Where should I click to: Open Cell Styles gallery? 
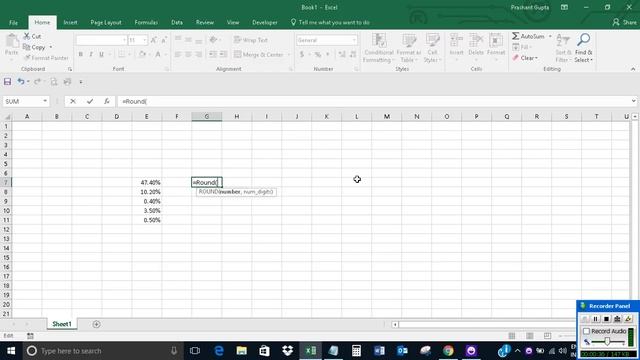[432, 48]
